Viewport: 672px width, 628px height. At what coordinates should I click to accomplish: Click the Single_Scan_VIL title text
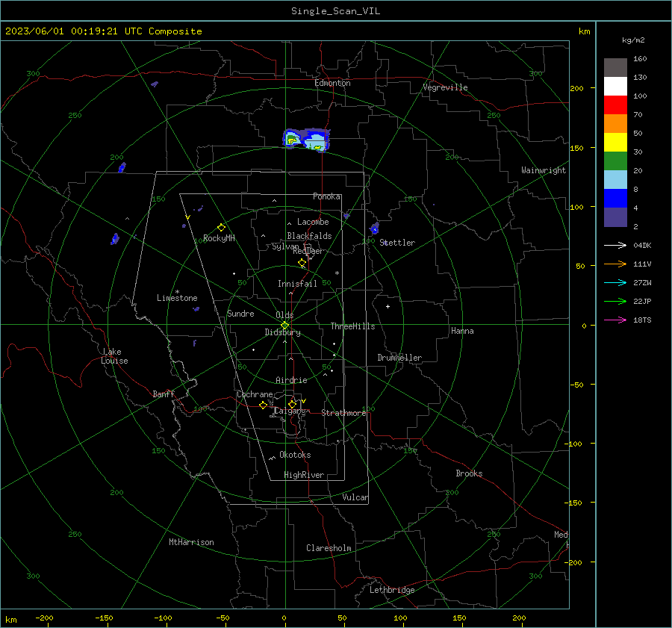point(335,11)
